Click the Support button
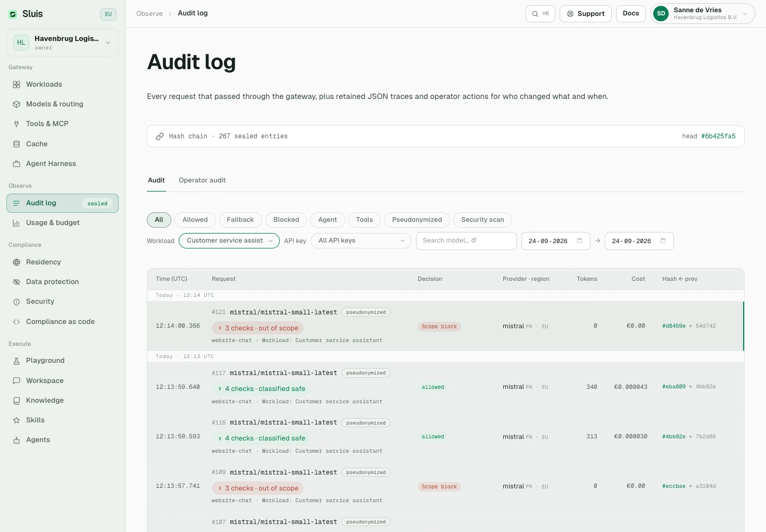Viewport: 766px width, 532px height. point(586,14)
